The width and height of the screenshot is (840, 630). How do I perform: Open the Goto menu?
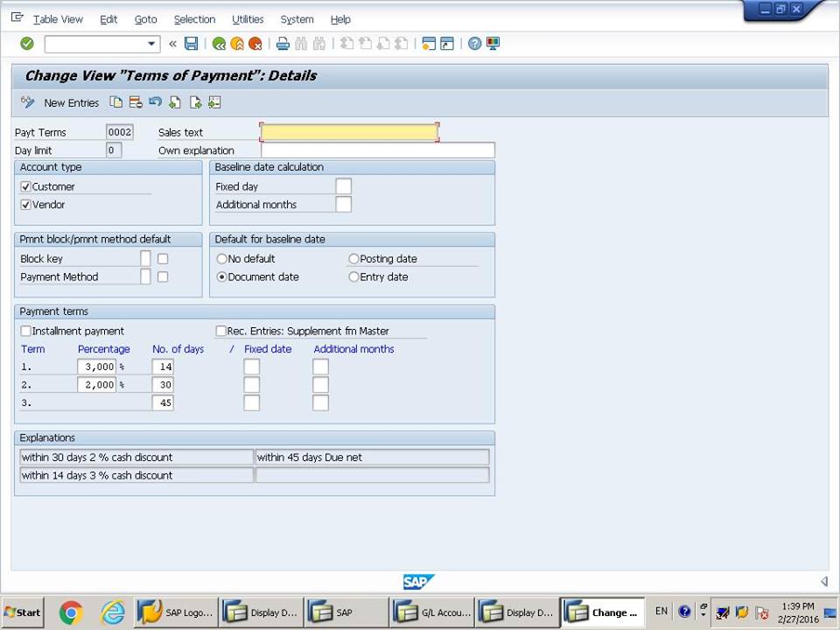point(146,19)
